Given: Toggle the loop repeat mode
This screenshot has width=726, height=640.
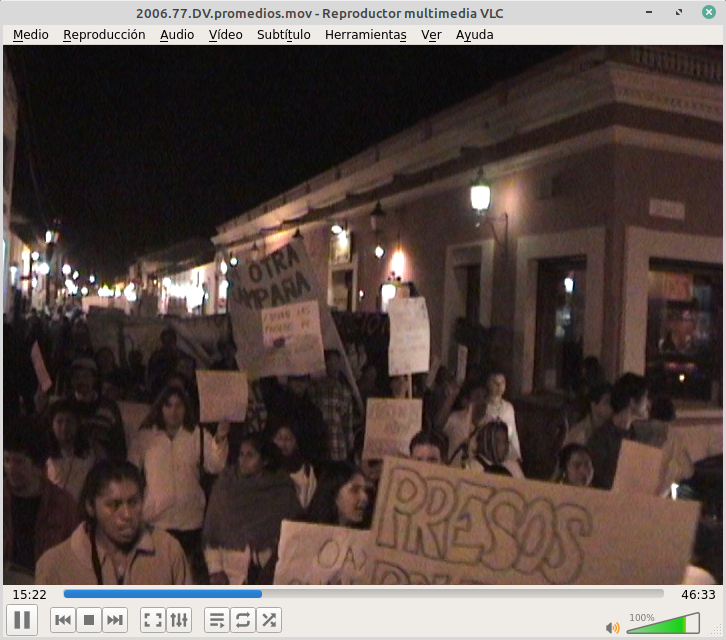Looking at the screenshot, I should click(243, 620).
